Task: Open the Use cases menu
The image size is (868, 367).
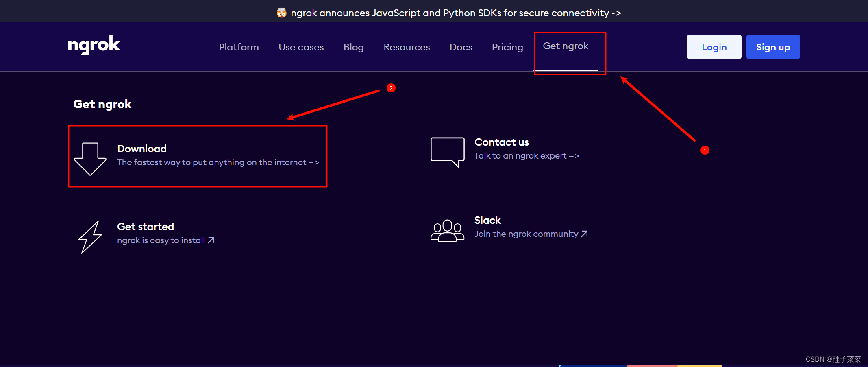Action: [301, 47]
